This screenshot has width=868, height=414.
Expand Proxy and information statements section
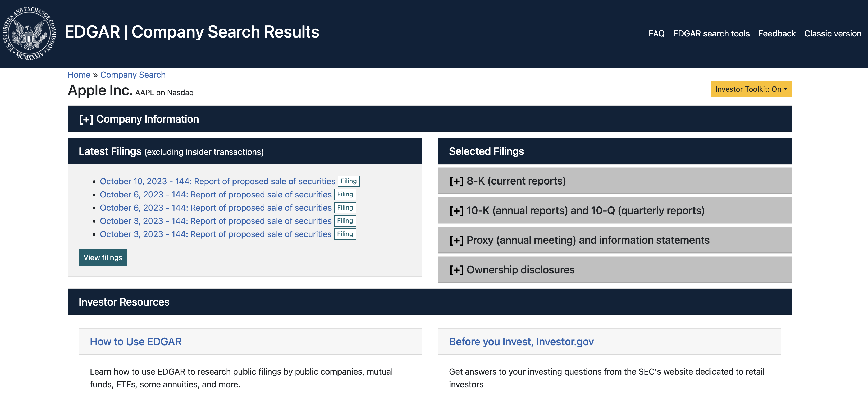[x=615, y=240]
